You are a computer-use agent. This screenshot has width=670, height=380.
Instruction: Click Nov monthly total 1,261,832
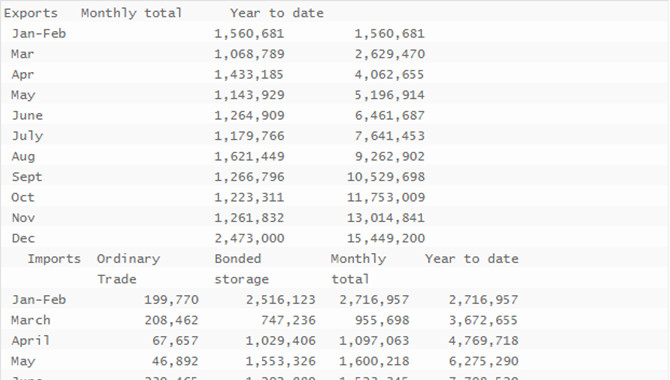(x=249, y=218)
